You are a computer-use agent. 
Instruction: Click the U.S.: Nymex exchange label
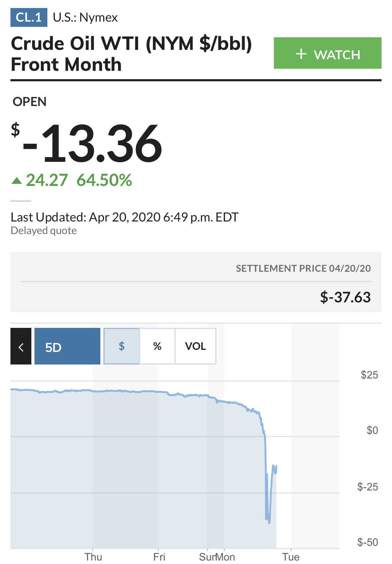[x=85, y=17]
